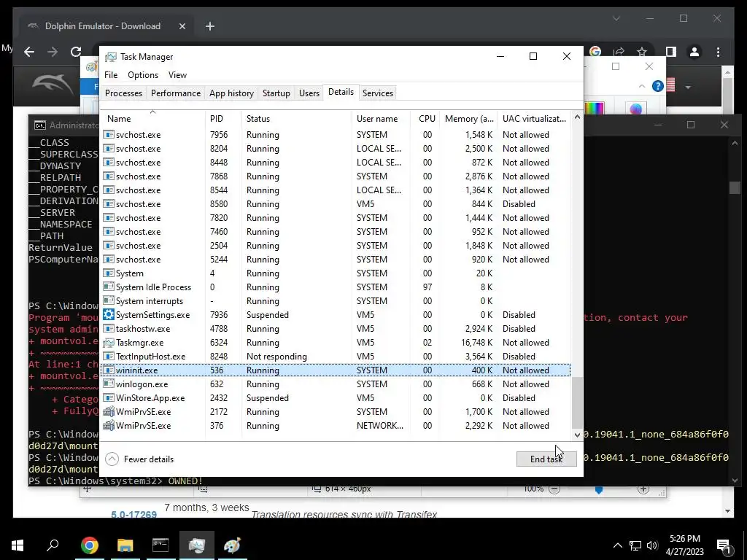Go back in the Chrome window

coord(29,52)
